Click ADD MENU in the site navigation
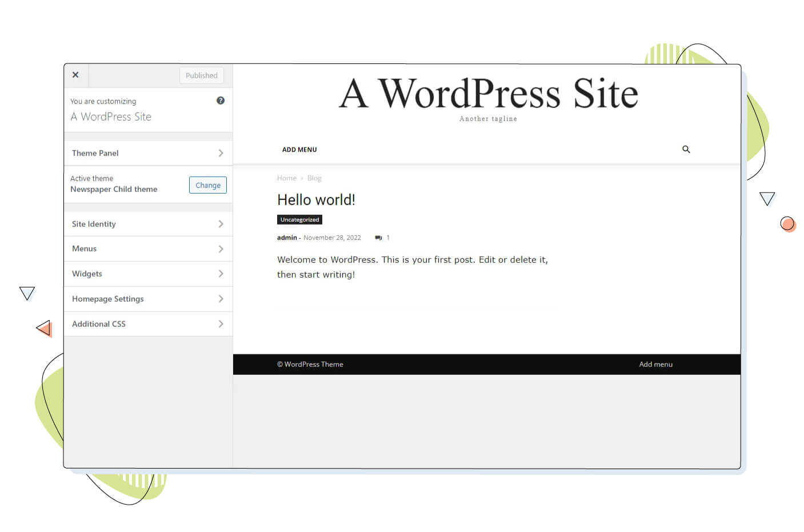 tap(299, 150)
